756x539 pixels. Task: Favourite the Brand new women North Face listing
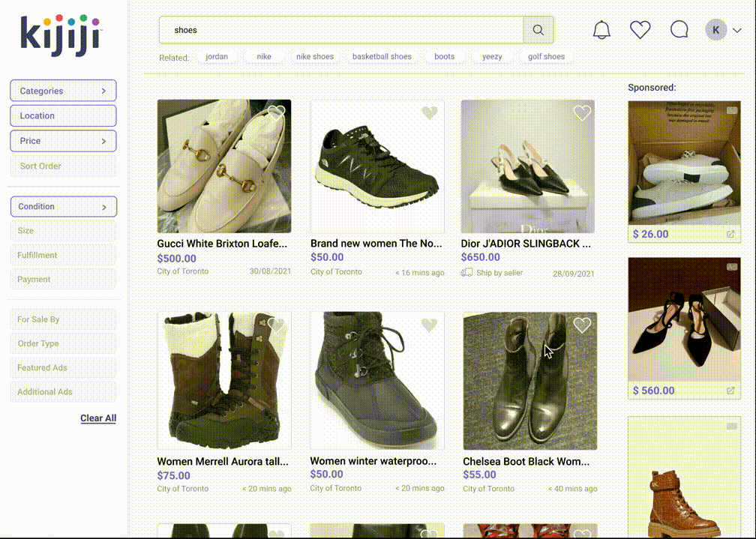coord(430,112)
